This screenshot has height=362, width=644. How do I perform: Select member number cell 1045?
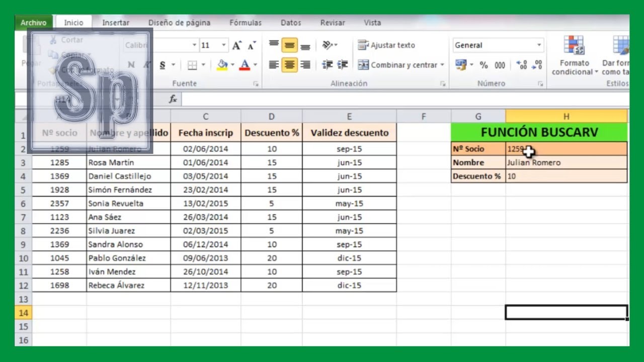click(x=59, y=258)
